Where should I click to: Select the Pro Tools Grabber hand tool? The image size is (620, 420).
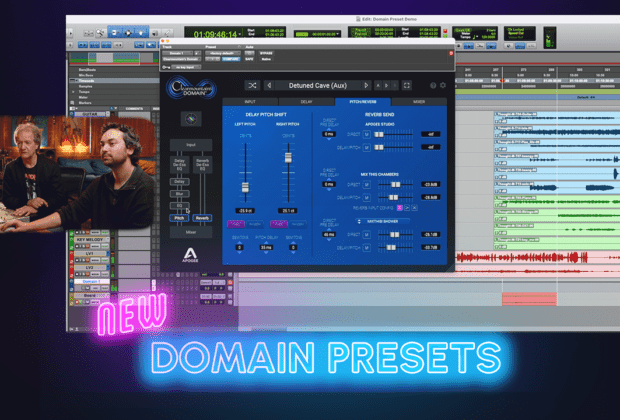click(141, 33)
